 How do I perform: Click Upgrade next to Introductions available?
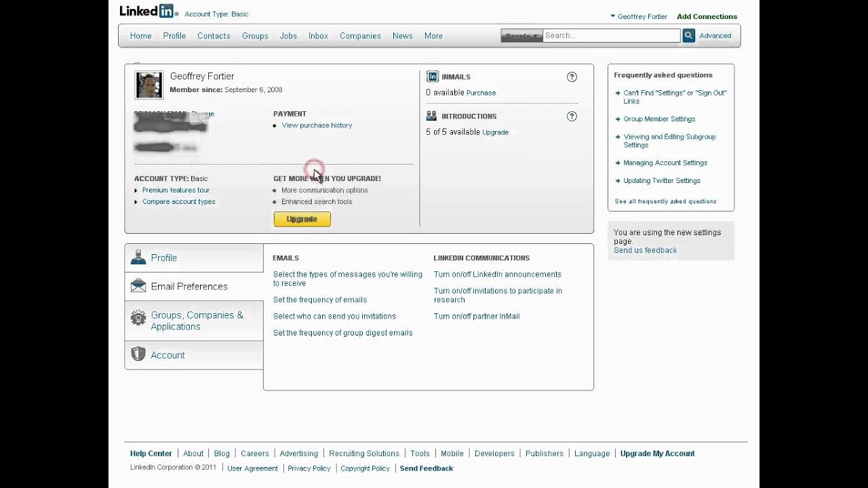coord(495,132)
